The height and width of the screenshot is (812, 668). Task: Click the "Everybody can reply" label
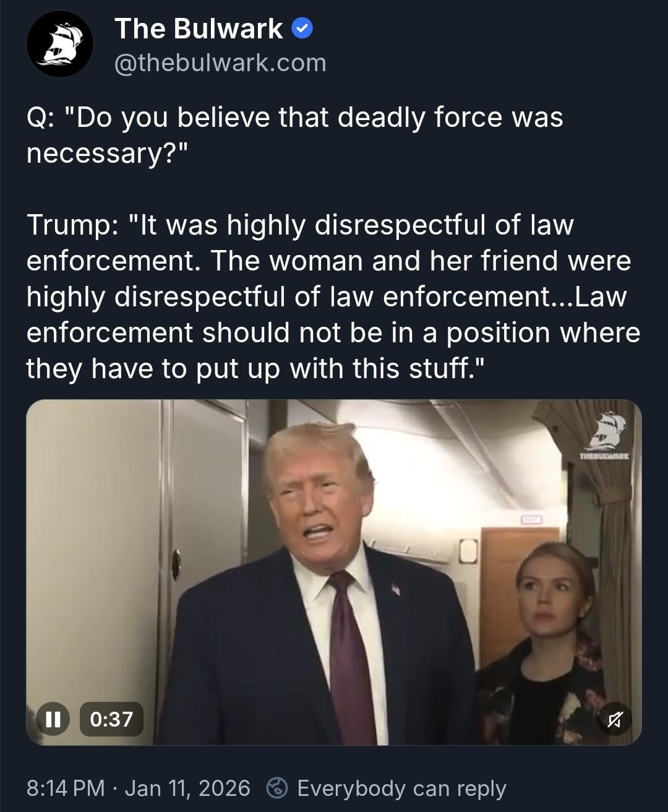[402, 788]
